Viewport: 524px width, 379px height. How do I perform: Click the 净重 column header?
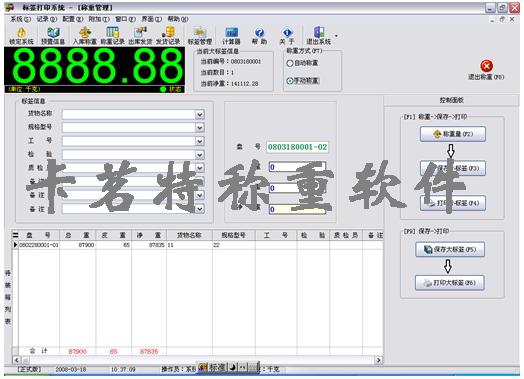(149, 235)
